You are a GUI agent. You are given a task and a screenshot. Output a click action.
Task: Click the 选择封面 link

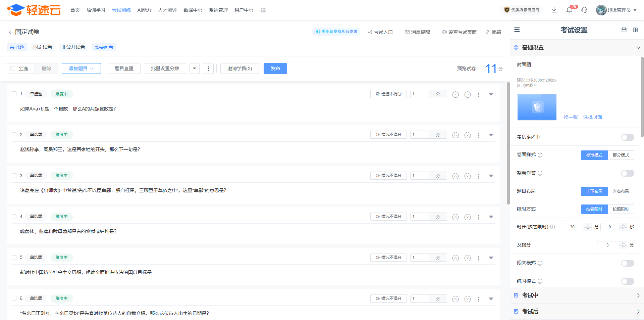pyautogui.click(x=592, y=117)
